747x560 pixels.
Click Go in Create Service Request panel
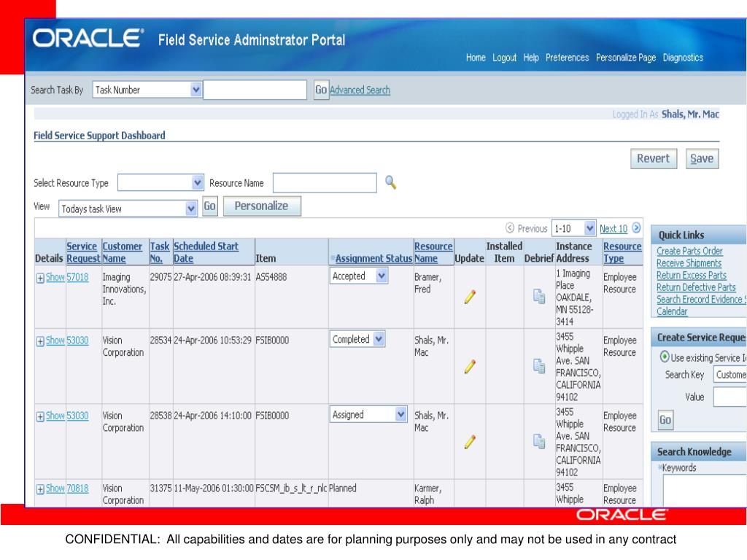click(x=665, y=420)
